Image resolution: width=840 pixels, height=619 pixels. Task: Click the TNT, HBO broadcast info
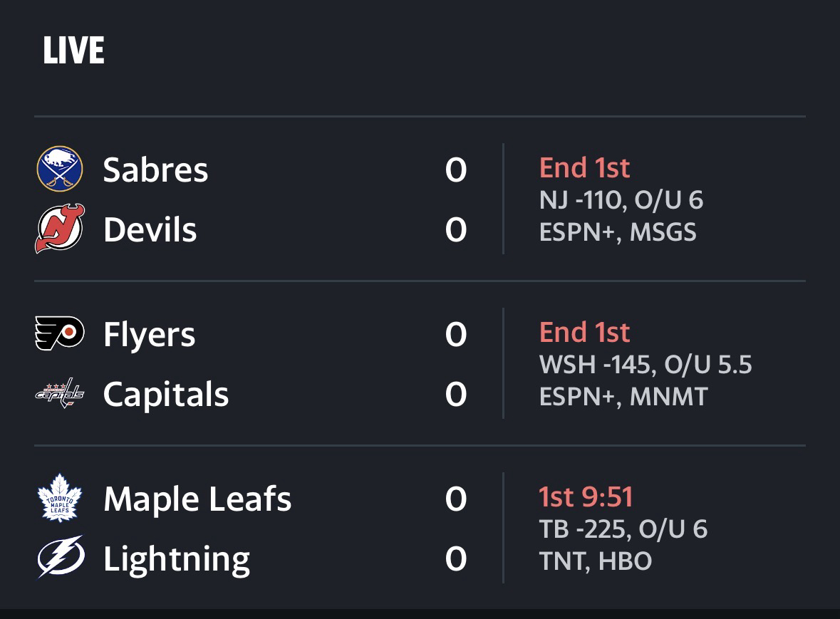point(596,561)
